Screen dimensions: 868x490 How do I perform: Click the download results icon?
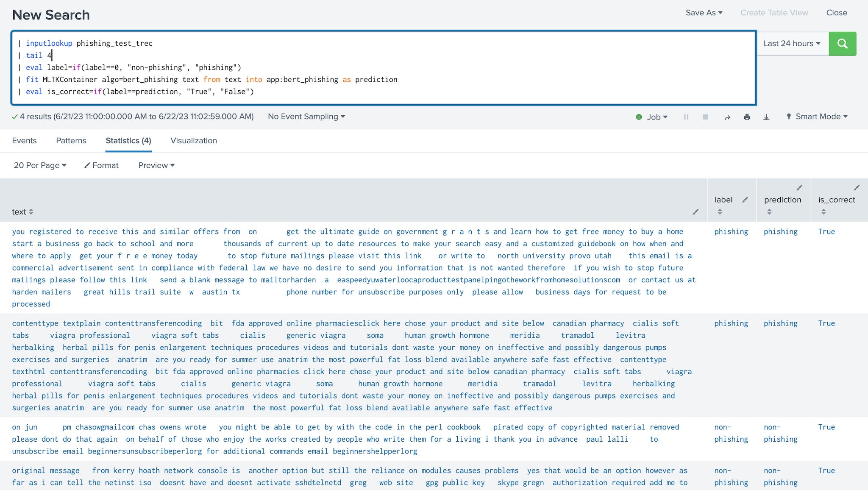767,116
